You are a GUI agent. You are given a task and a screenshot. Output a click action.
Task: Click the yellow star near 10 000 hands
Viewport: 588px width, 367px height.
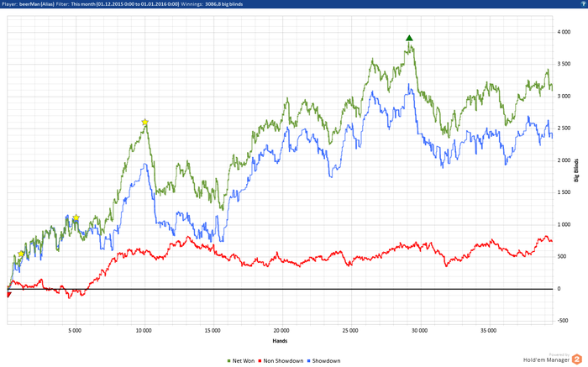tap(145, 122)
